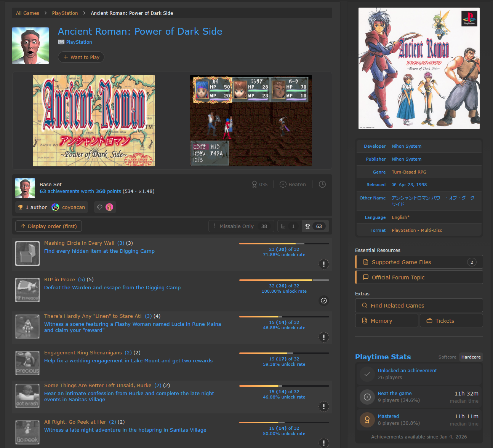Enlarge the in-game battle screenshot
This screenshot has width=493, height=448.
[251, 121]
